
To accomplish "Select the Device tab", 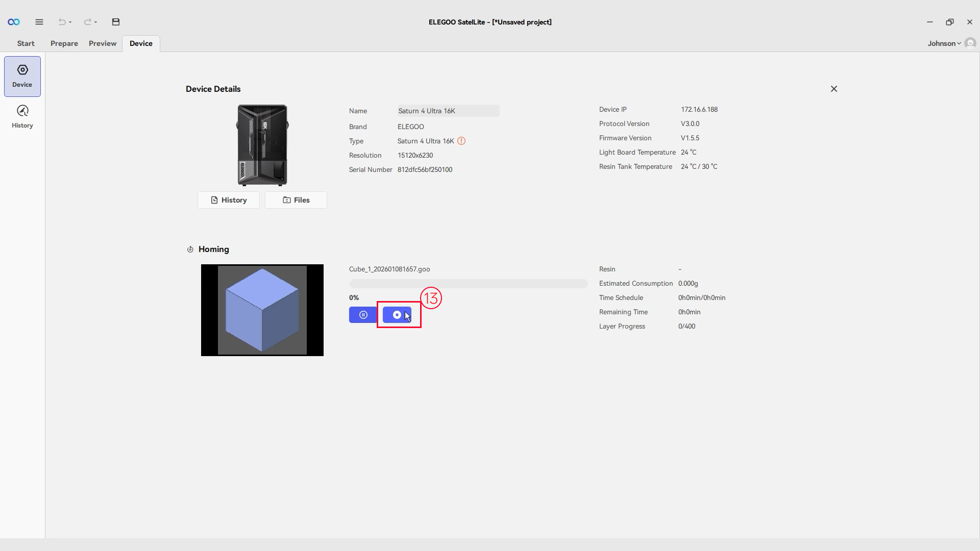I will coord(141,43).
